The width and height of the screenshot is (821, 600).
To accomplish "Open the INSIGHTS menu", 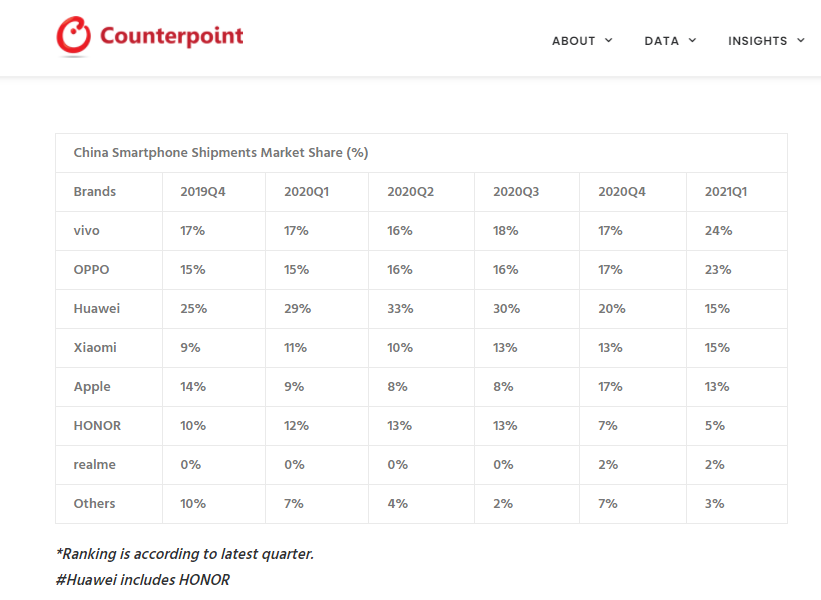I will (x=758, y=41).
